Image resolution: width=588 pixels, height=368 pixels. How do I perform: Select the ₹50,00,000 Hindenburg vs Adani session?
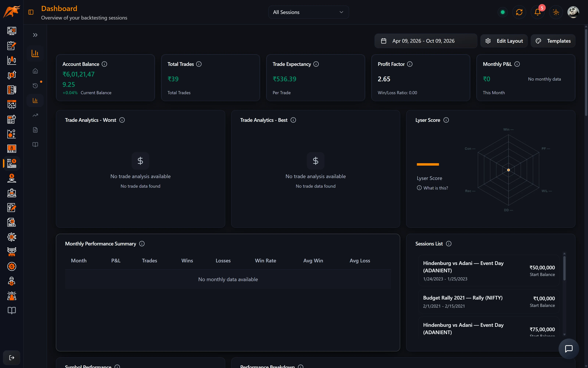point(489,270)
